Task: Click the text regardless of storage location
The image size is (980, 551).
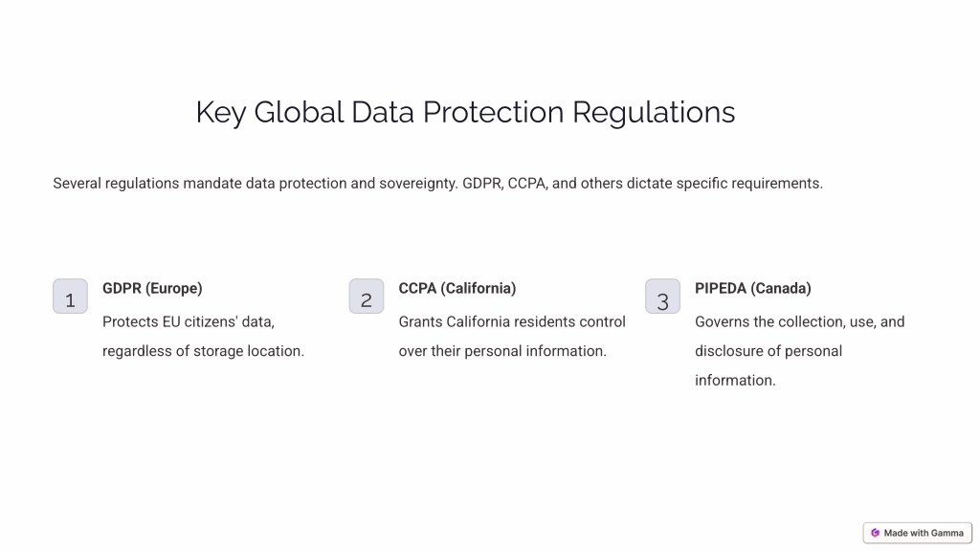Action: tap(203, 351)
